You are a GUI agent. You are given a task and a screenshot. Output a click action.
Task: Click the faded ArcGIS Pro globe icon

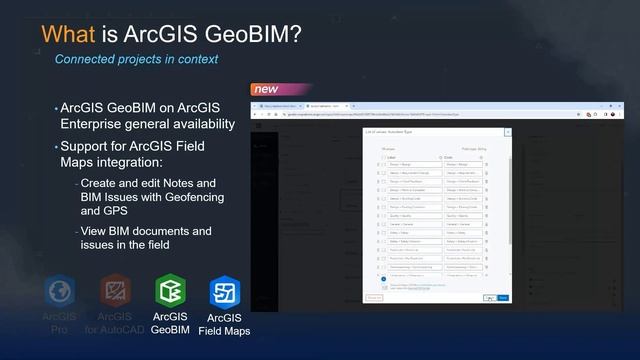click(x=60, y=291)
